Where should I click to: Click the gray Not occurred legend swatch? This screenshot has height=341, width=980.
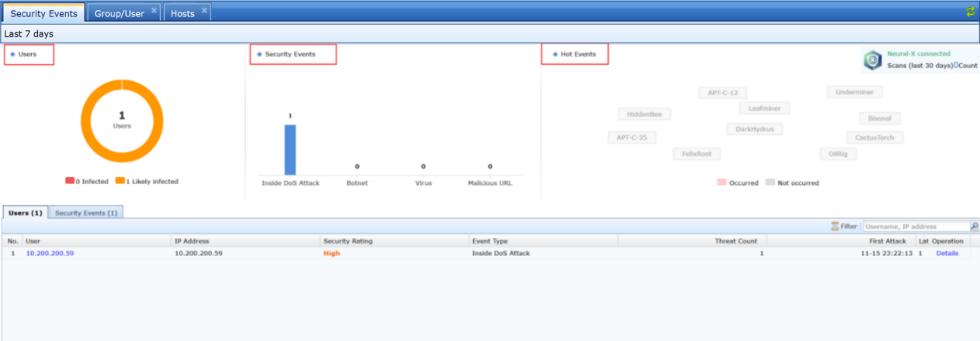(770, 182)
